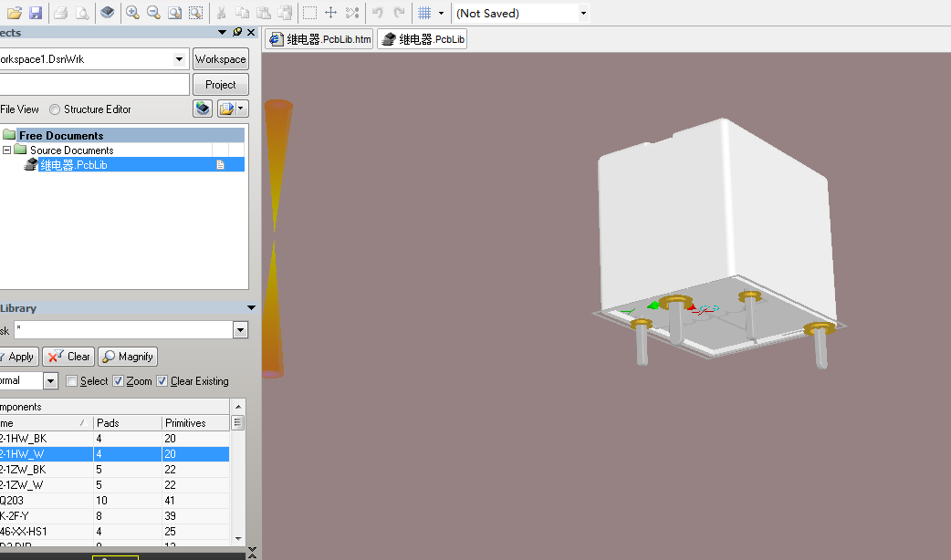Image resolution: width=951 pixels, height=560 pixels.
Task: Click the Workspace button
Action: [x=221, y=59]
